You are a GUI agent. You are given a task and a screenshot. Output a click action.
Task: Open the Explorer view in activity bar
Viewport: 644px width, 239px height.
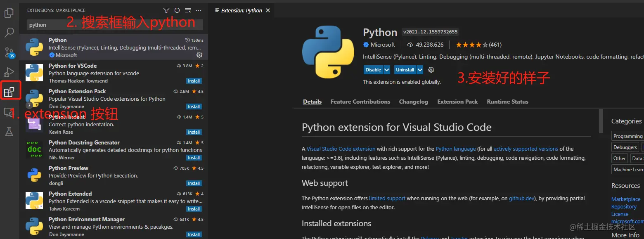pyautogui.click(x=9, y=13)
